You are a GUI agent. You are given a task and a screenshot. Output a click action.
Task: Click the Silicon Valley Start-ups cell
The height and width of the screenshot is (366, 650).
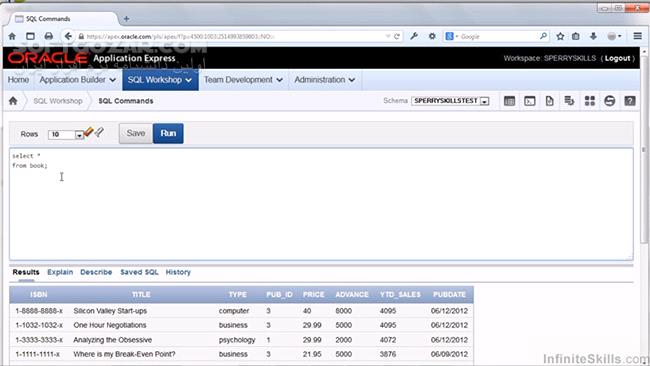pos(110,311)
